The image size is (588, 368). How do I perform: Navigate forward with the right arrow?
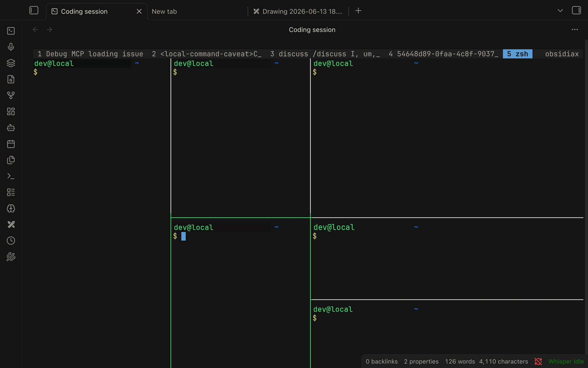(49, 29)
